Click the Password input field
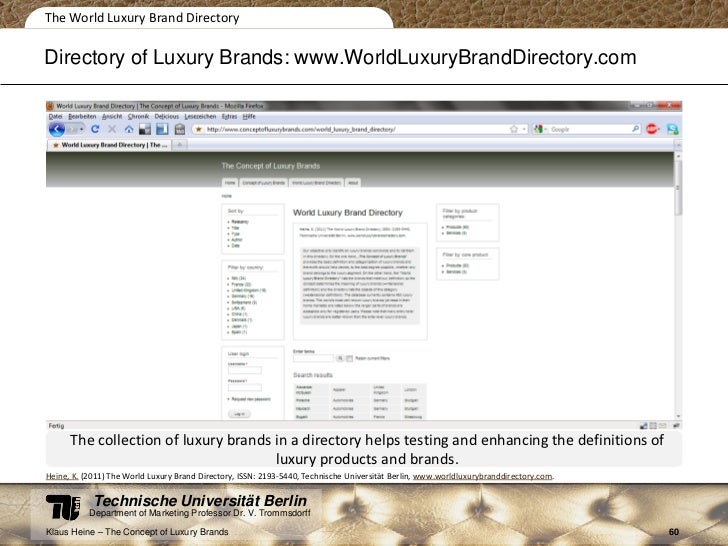The width and height of the screenshot is (728, 546). [245, 387]
